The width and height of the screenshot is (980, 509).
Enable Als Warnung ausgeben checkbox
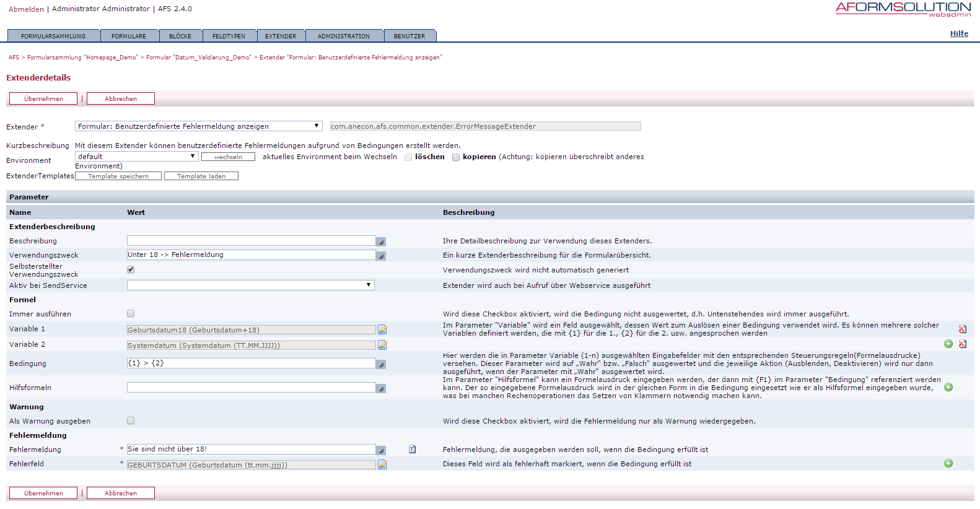(131, 420)
